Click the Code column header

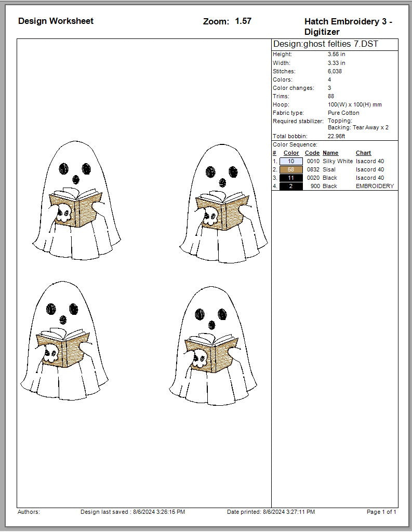pos(312,153)
